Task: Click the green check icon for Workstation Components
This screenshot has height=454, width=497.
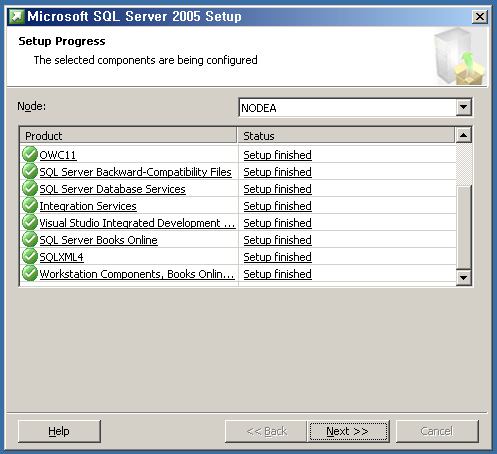Action: (30, 273)
